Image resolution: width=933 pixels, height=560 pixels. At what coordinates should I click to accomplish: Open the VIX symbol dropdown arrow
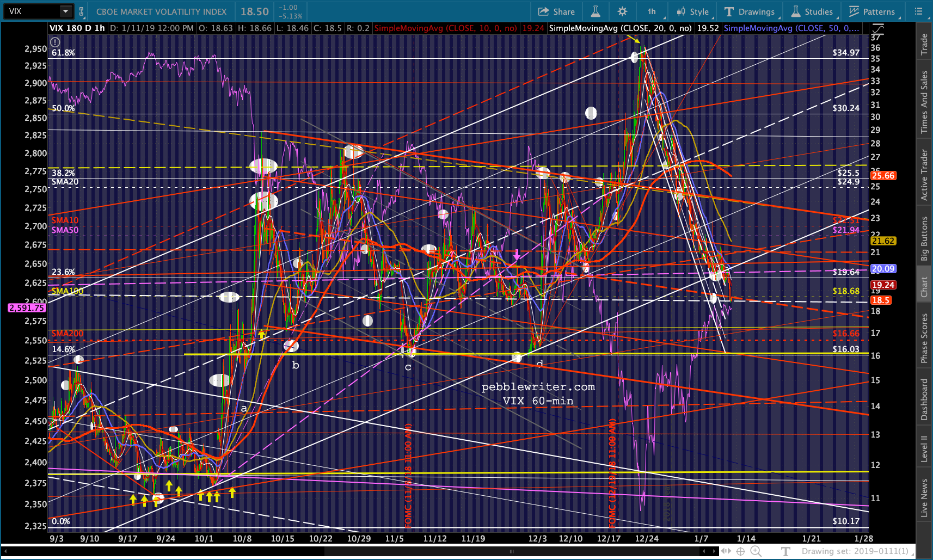66,11
